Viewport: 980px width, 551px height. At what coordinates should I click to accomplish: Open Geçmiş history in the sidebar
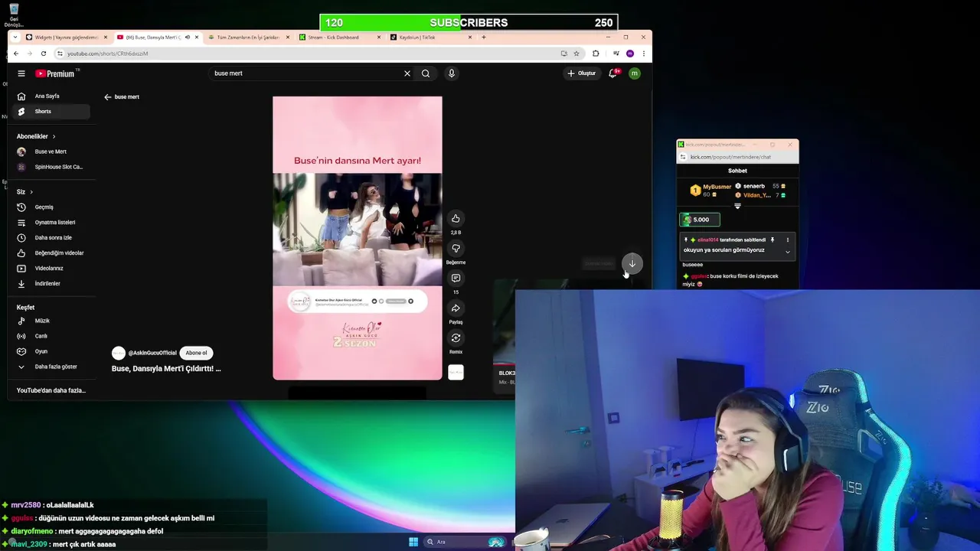(52, 207)
